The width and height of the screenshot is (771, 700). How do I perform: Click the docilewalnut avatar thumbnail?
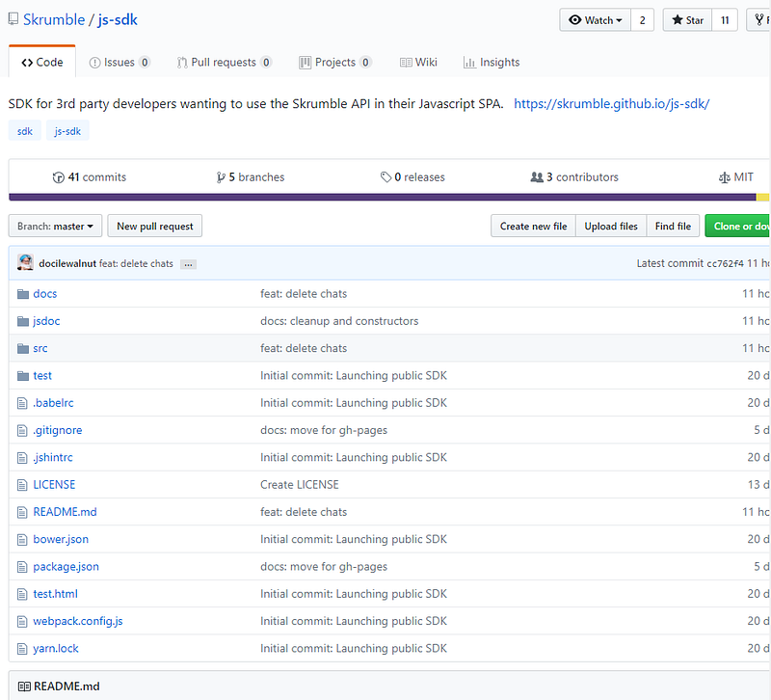pos(26,262)
